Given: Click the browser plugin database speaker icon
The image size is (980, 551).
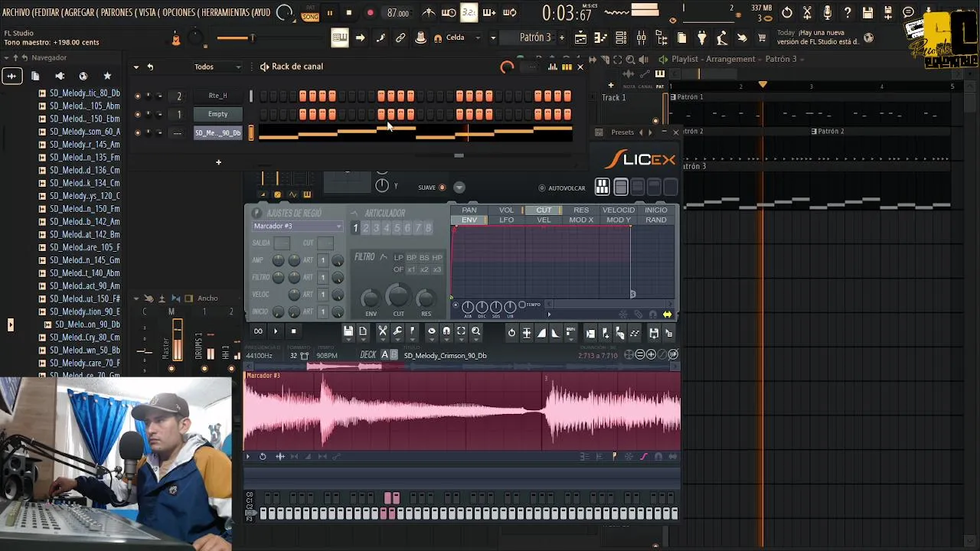Looking at the screenshot, I should click(x=60, y=76).
